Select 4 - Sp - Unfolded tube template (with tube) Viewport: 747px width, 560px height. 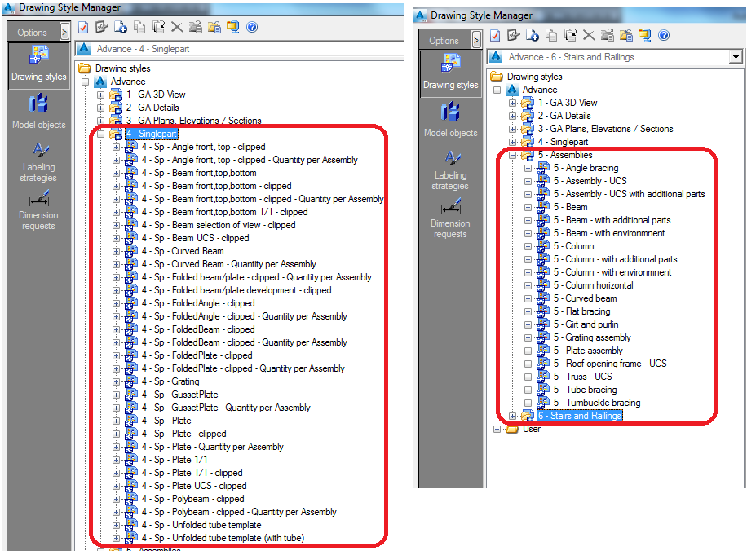click(223, 538)
